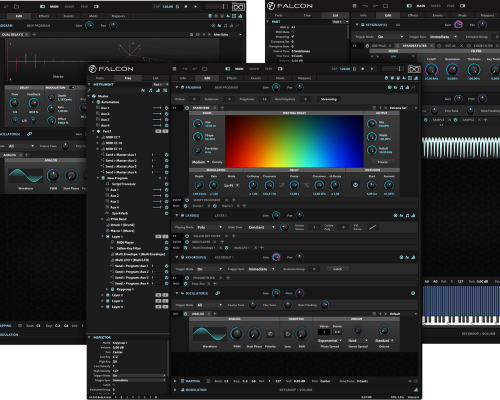Click the Note Tracking knob in Oscillators
The image size is (500, 400).
(x=324, y=305)
